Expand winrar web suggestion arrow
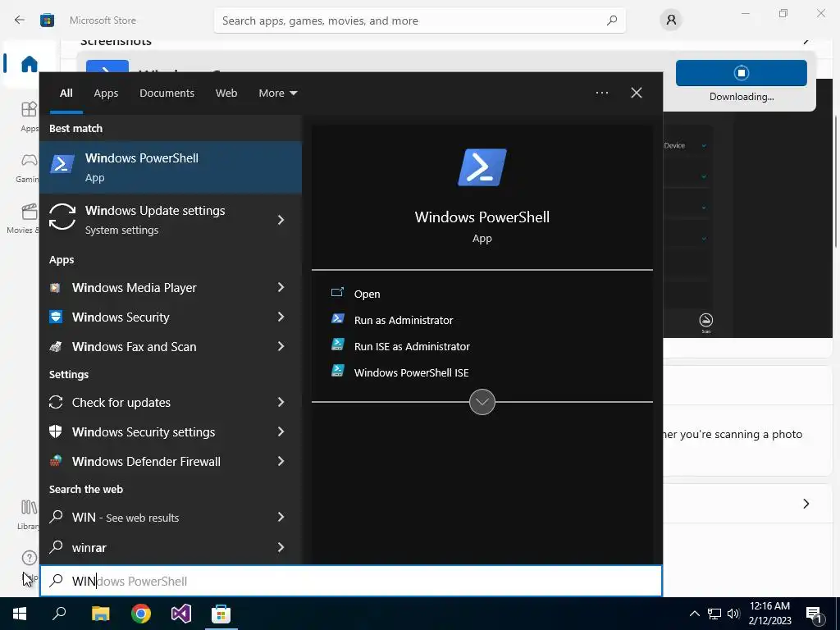 [x=281, y=547]
